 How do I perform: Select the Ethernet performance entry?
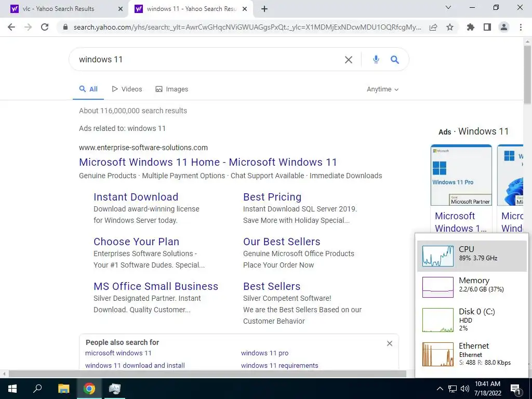pos(472,354)
